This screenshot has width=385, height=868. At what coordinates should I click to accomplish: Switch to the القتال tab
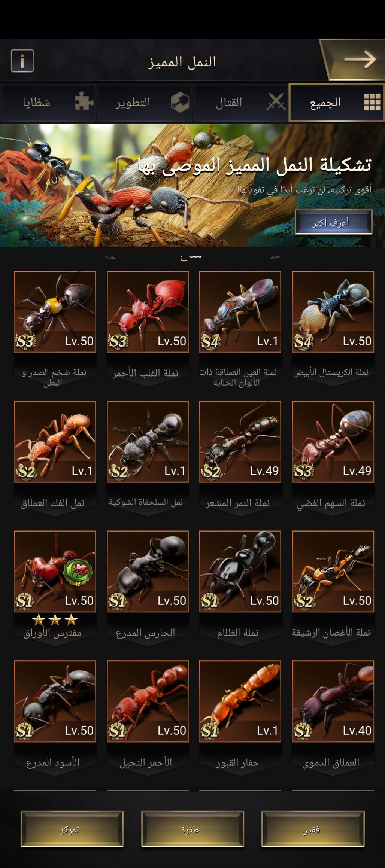240,103
